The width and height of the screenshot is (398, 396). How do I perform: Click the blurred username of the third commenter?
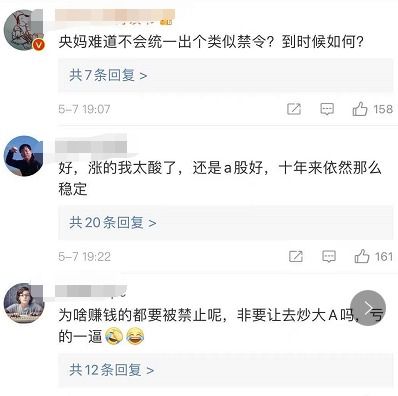point(91,291)
